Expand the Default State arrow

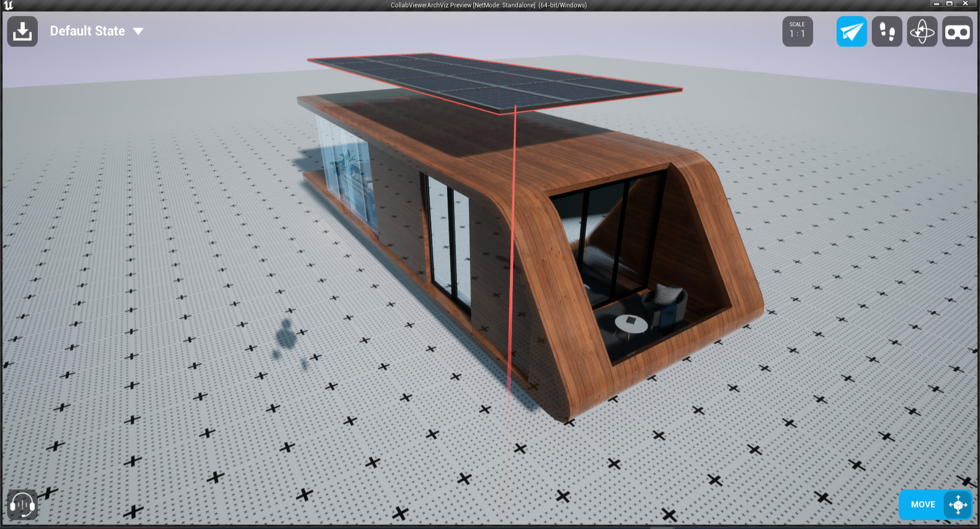[x=138, y=31]
